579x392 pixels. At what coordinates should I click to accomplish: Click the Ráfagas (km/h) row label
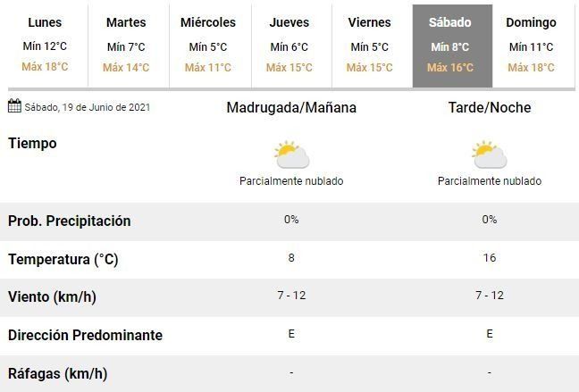58,373
